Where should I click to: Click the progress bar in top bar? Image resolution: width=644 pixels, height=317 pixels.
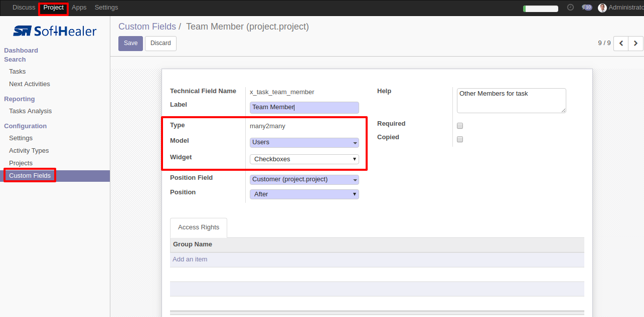tap(541, 9)
